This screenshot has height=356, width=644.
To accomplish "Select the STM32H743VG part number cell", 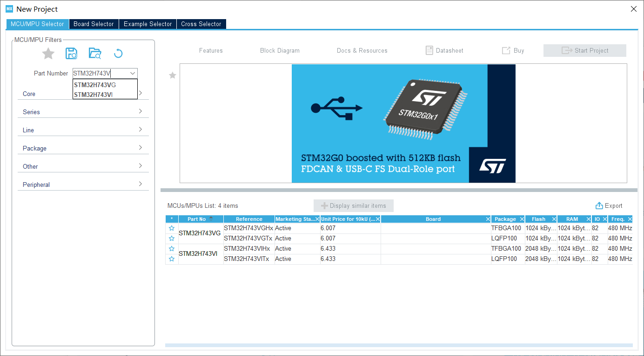I will pos(201,233).
